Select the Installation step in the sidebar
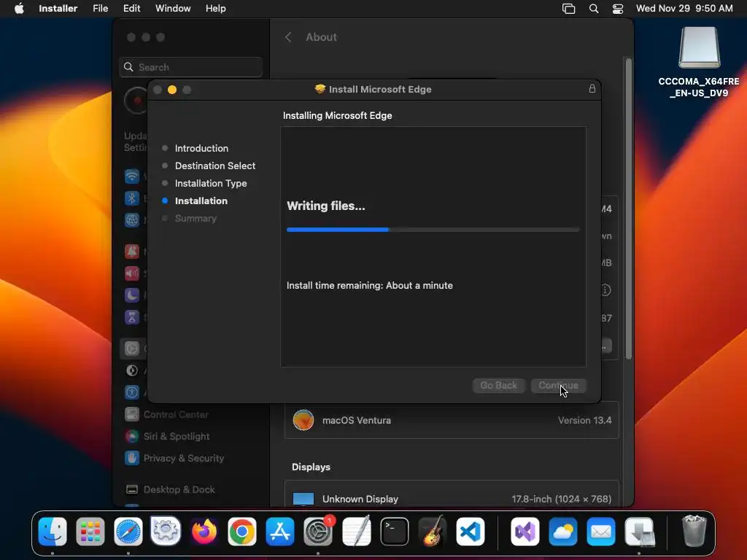The image size is (747, 560). (201, 201)
